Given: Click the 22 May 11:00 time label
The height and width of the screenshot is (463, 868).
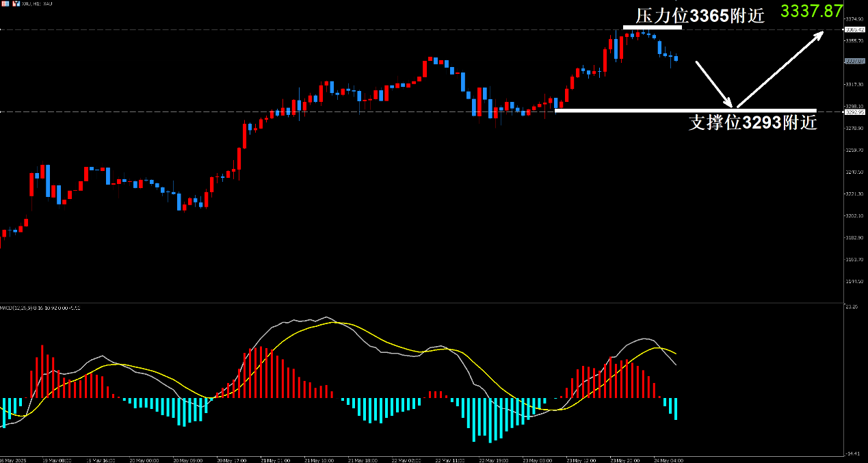Looking at the screenshot, I should pyautogui.click(x=449, y=460).
